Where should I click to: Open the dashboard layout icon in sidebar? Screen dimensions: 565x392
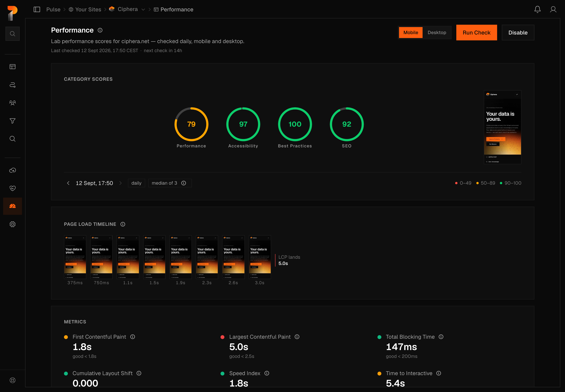[13, 67]
